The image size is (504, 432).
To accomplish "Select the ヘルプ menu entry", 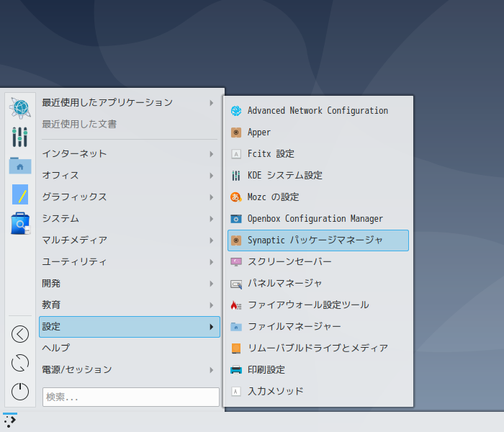I will (130, 348).
